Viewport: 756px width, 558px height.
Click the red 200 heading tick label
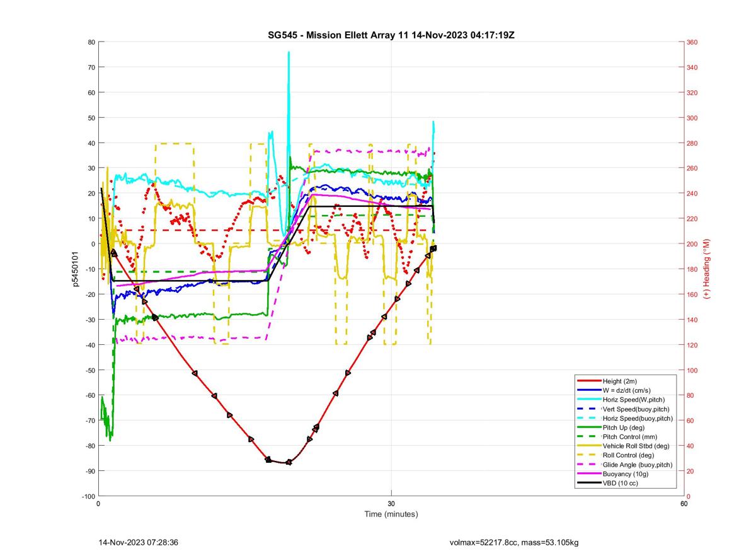[x=693, y=244]
